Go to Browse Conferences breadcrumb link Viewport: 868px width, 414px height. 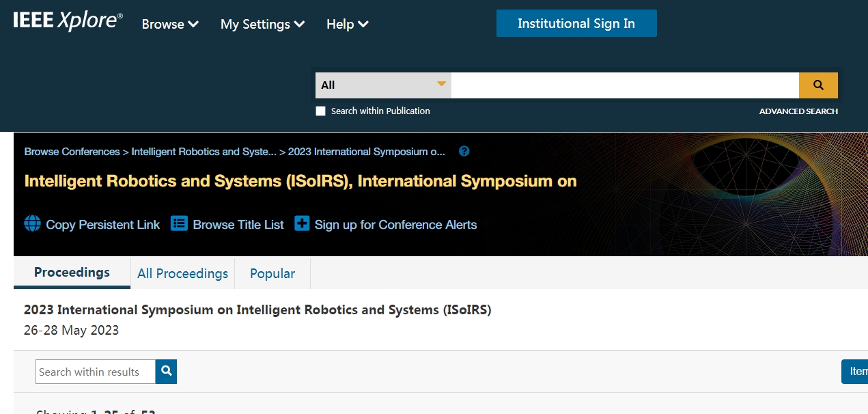(x=72, y=152)
